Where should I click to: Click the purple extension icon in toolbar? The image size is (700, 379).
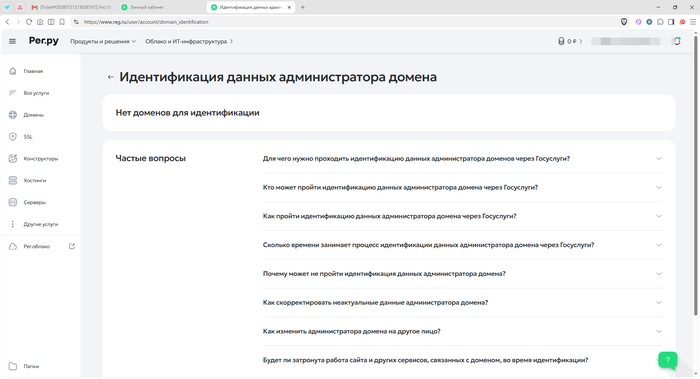click(638, 22)
